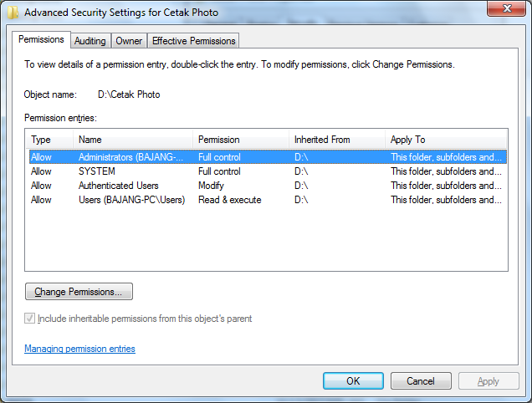Click the Inherited From column header
The height and width of the screenshot is (403, 532).
[335, 140]
